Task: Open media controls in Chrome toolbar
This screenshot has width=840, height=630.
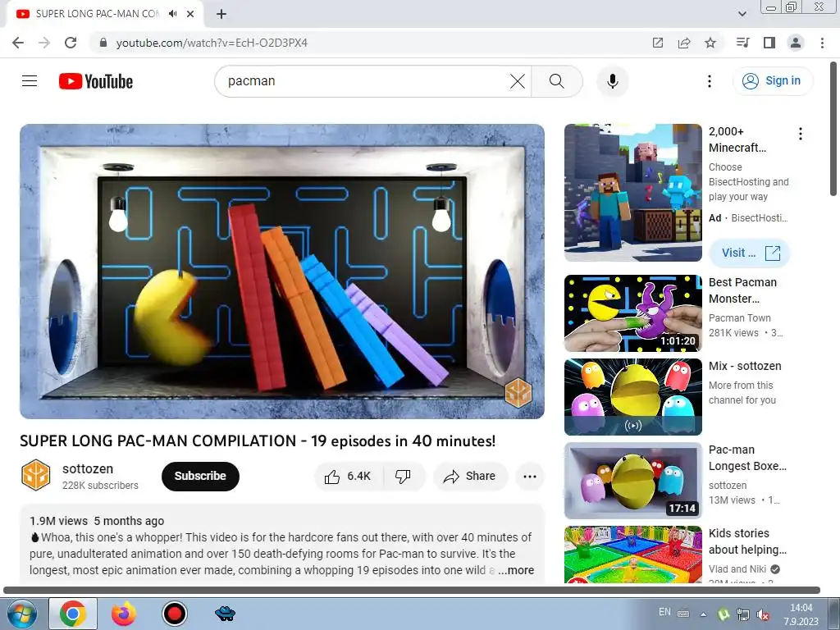Action: (x=742, y=43)
